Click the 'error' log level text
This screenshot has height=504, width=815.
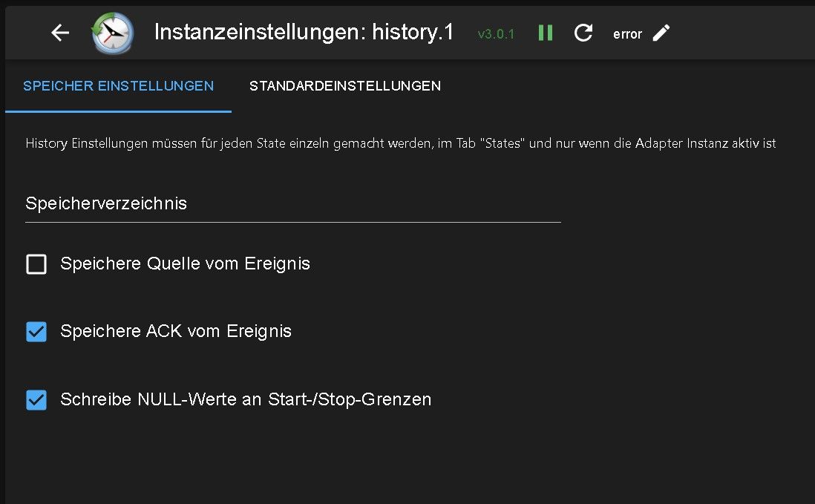point(627,34)
